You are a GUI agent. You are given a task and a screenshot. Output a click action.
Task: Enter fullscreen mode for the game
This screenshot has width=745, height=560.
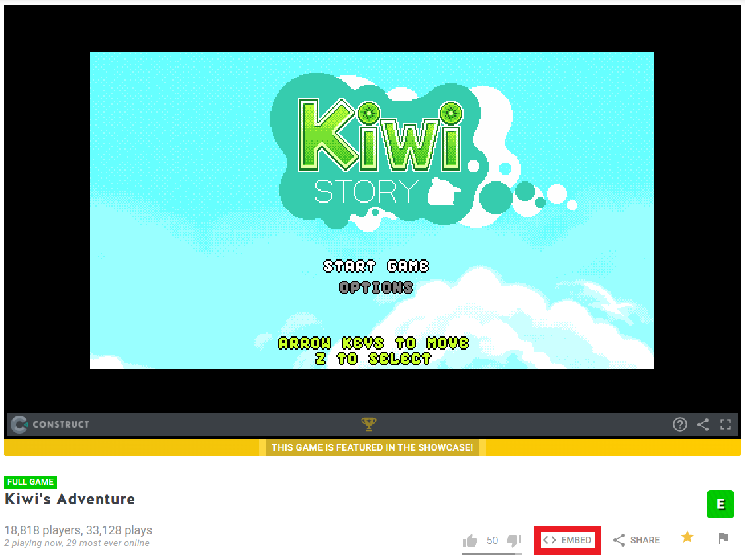point(725,424)
